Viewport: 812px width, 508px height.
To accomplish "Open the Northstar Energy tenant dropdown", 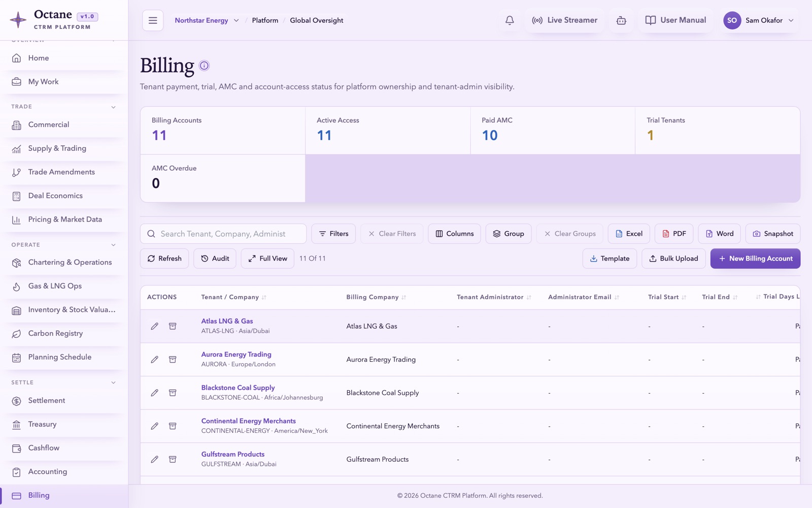I will pos(207,20).
